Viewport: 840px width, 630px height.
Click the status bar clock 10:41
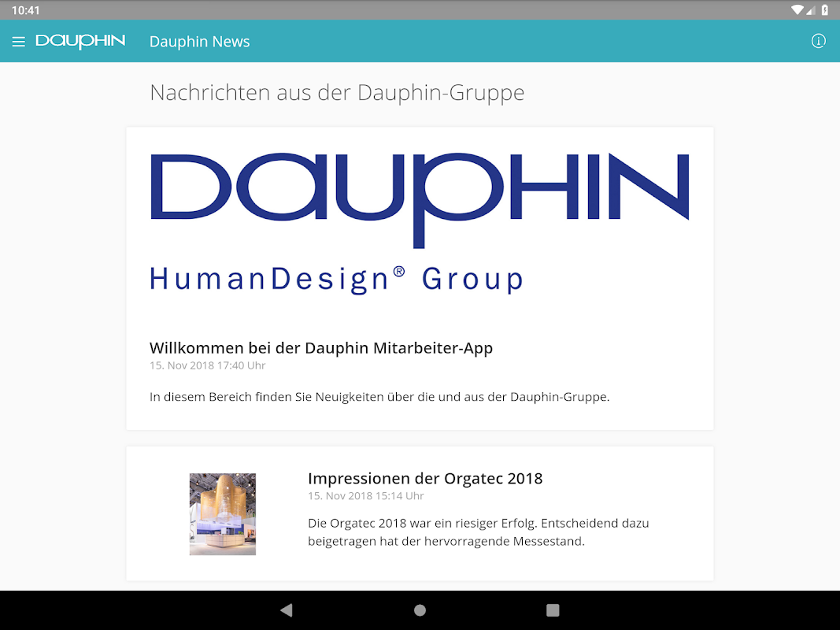pos(25,10)
